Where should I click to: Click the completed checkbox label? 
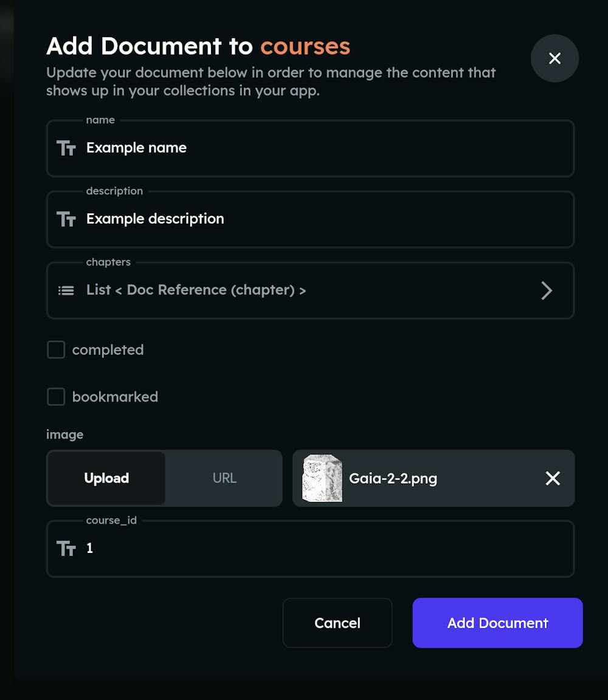pyautogui.click(x=108, y=350)
